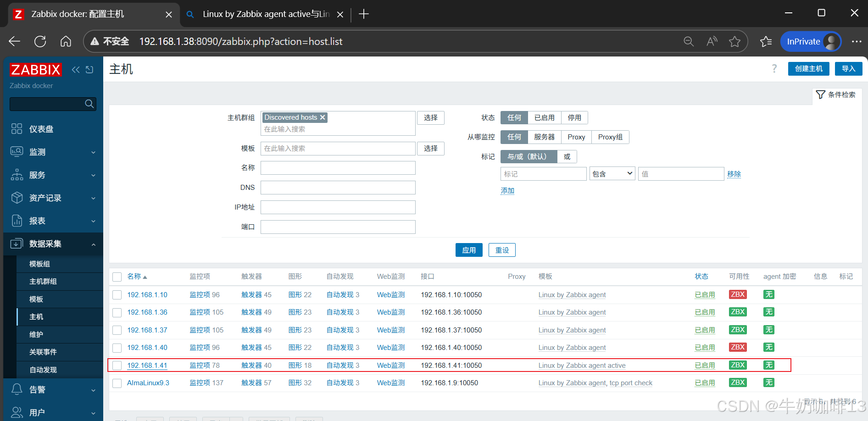The height and width of the screenshot is (421, 868).
Task: Open host link 192.168.1.41
Action: pyautogui.click(x=147, y=366)
